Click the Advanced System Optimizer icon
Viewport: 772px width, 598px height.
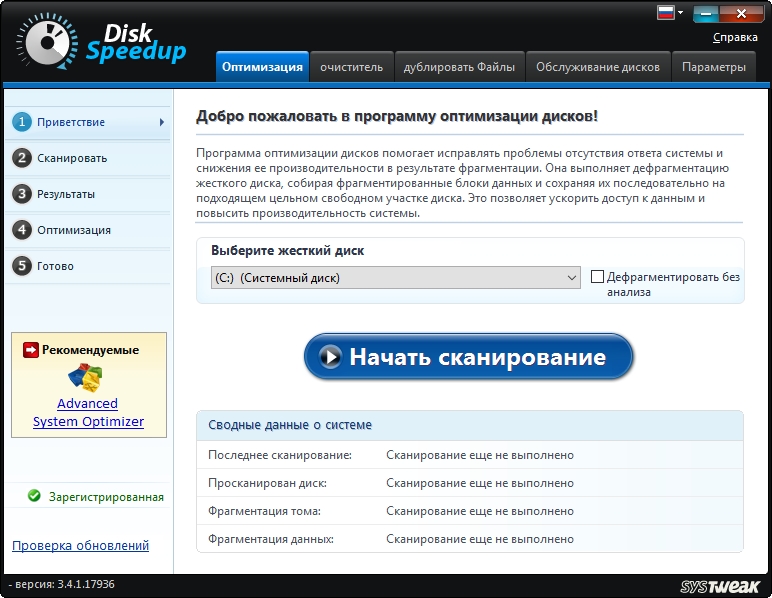pyautogui.click(x=87, y=377)
